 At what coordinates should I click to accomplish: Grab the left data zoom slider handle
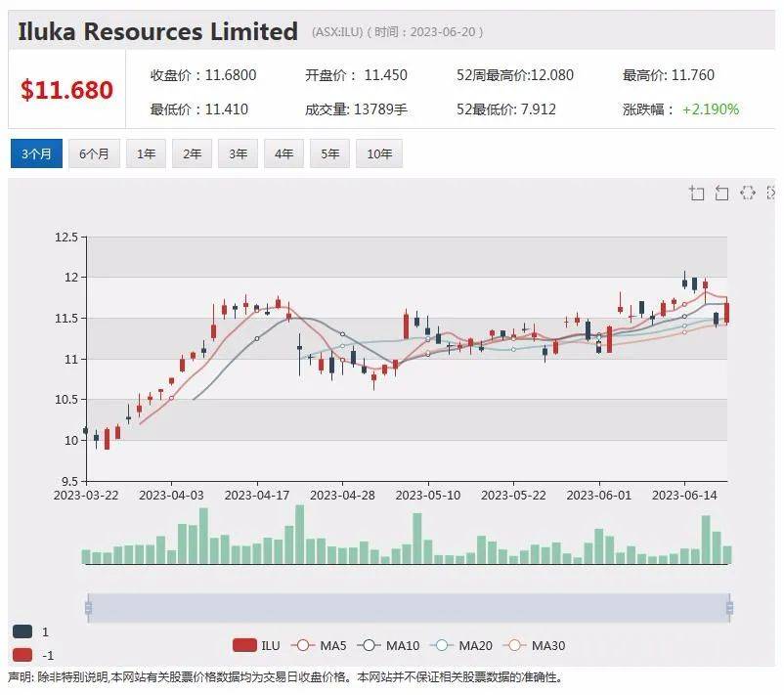click(x=89, y=608)
